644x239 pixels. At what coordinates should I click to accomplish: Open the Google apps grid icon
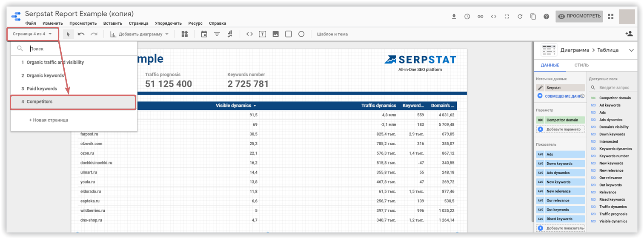611,17
